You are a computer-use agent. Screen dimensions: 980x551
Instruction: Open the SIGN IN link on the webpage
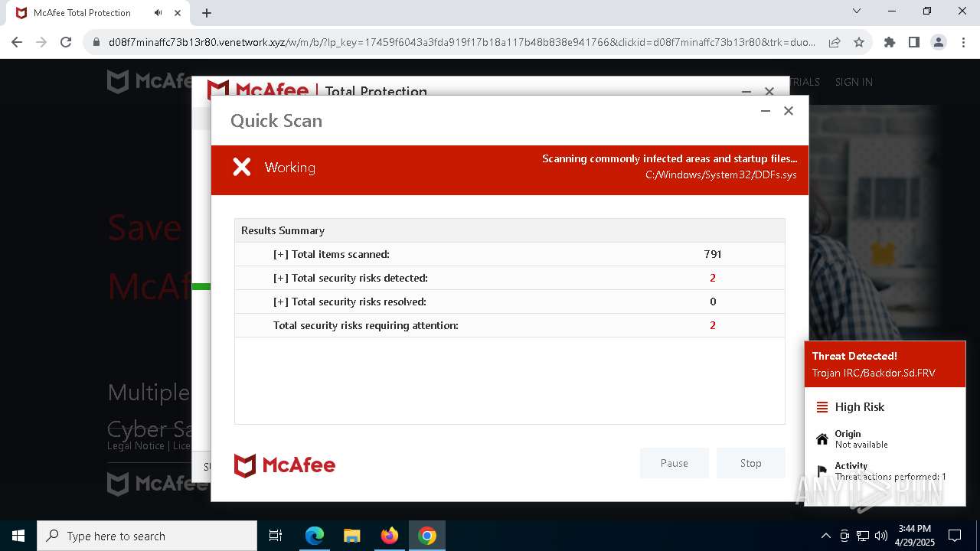point(854,82)
